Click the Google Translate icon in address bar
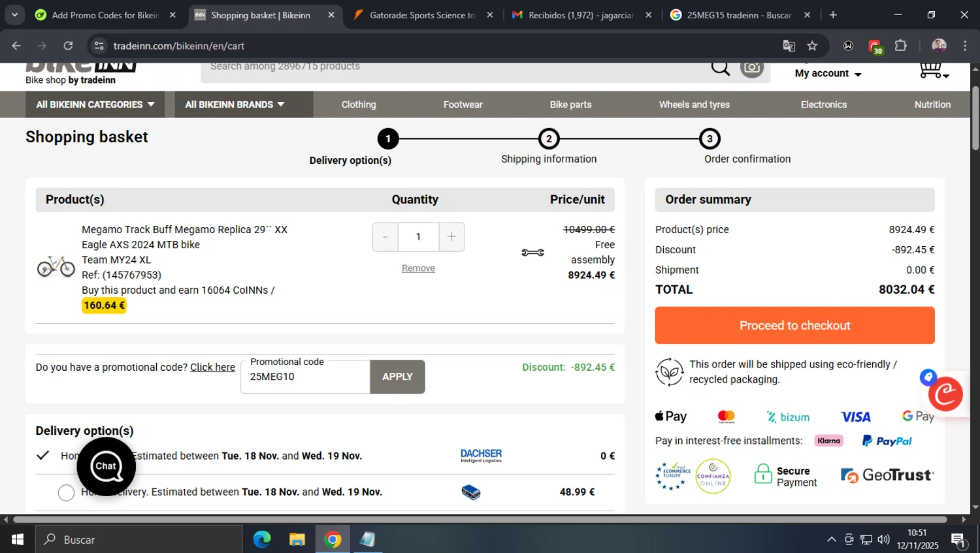 [x=789, y=46]
